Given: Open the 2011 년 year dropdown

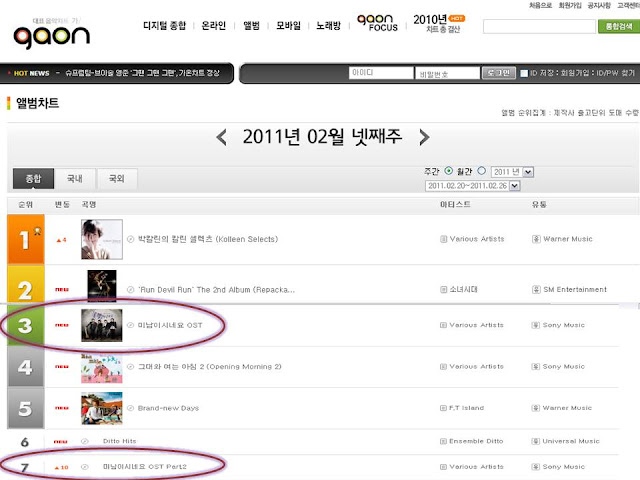Looking at the screenshot, I should click(x=512, y=172).
